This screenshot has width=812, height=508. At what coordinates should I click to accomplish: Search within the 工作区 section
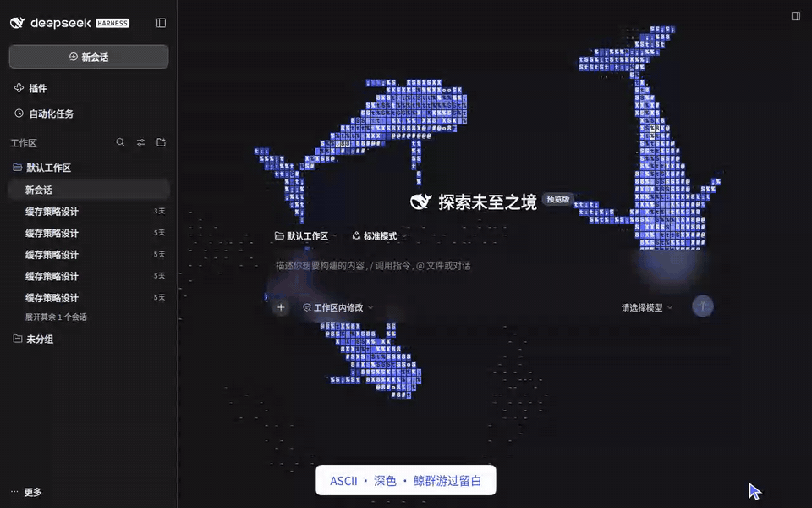point(120,142)
